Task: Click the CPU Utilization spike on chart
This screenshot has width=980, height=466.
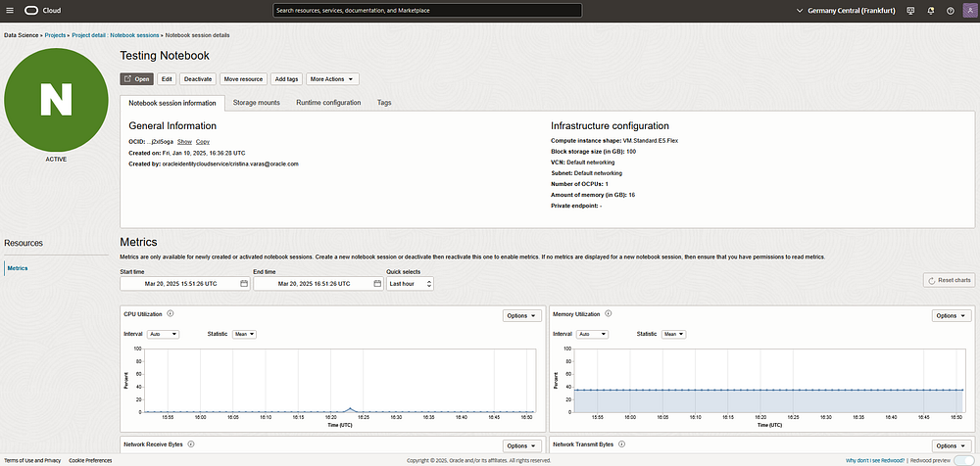Action: tap(350, 408)
